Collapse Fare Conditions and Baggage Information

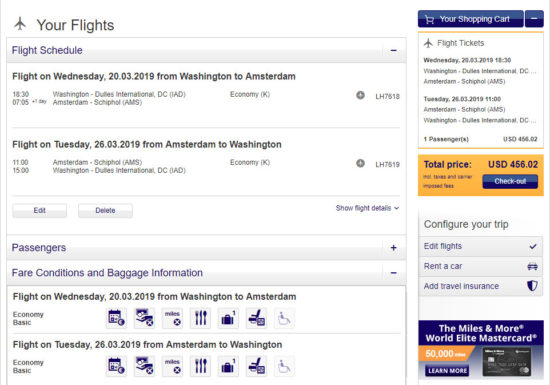click(x=394, y=273)
